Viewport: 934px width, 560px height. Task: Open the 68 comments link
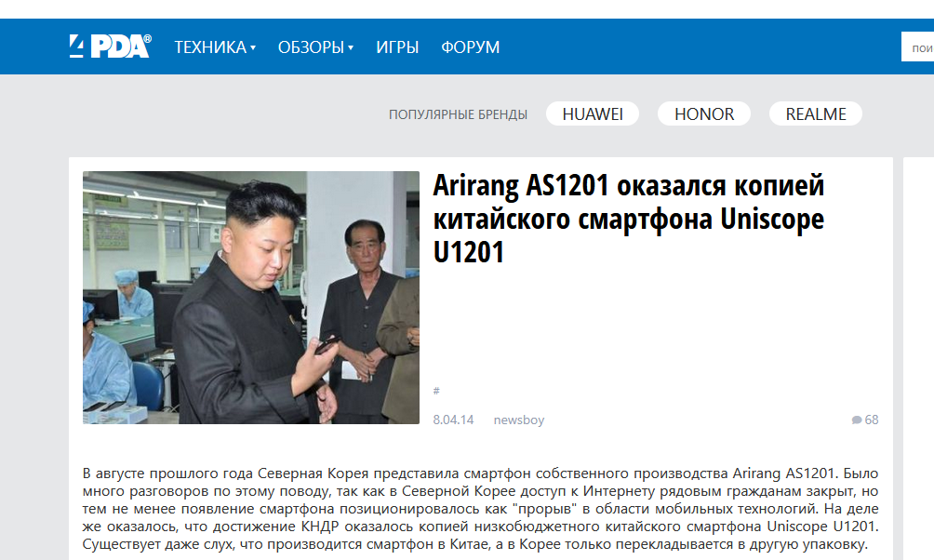point(865,420)
